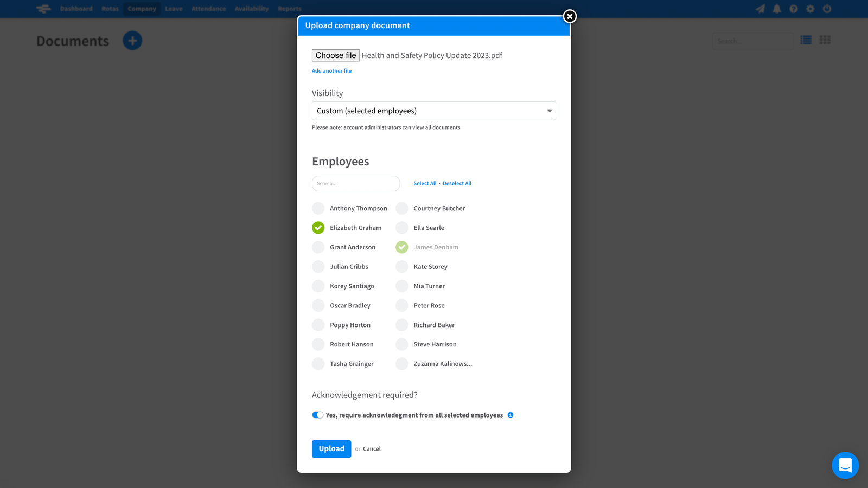Open the help question mark icon
The image size is (868, 488).
coord(794,9)
